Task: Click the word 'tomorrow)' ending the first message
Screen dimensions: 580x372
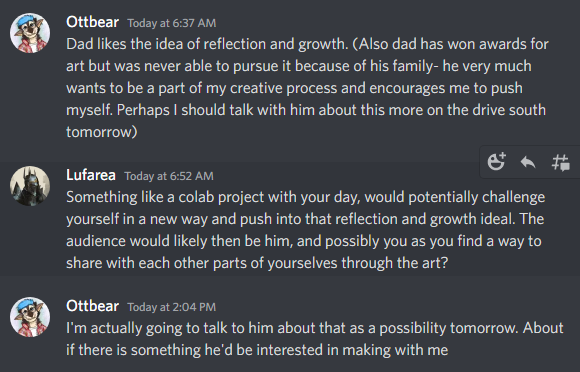Action: [102, 132]
